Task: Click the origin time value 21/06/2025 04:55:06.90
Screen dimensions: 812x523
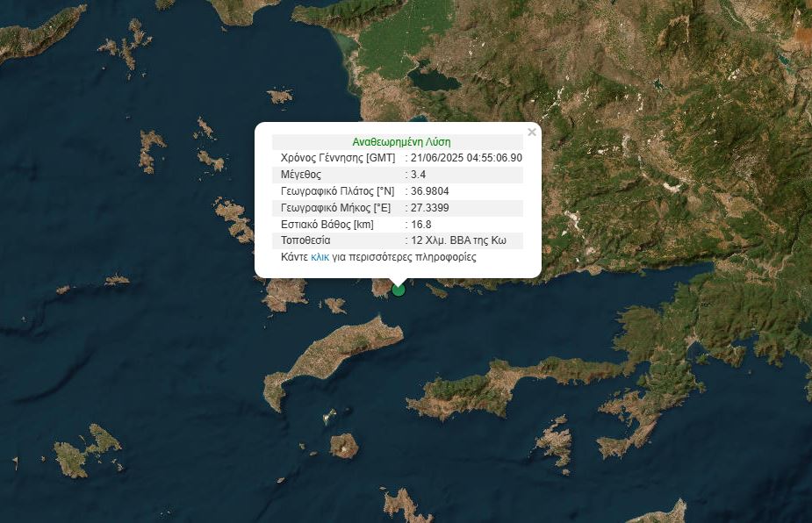Action: click(x=467, y=158)
